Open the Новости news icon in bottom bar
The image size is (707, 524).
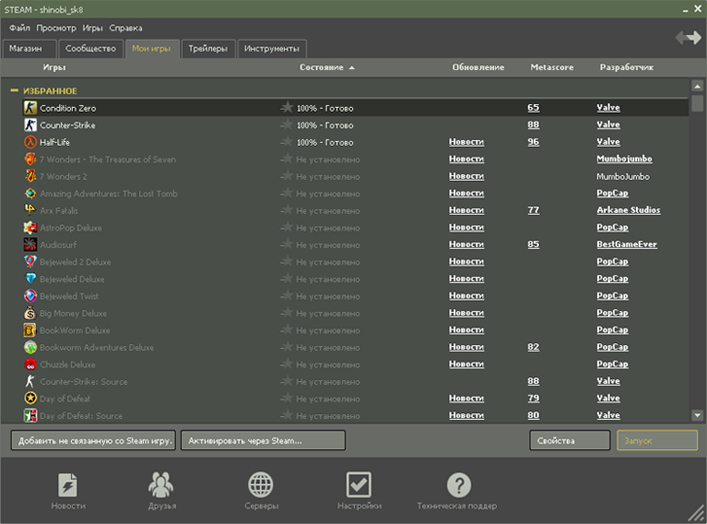point(68,485)
